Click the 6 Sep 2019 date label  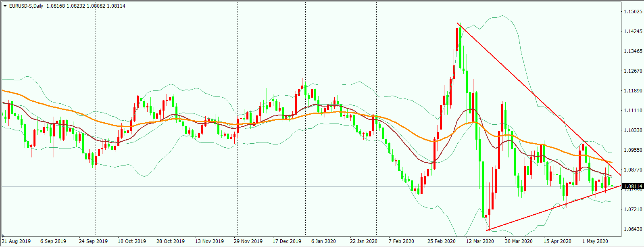point(53,241)
